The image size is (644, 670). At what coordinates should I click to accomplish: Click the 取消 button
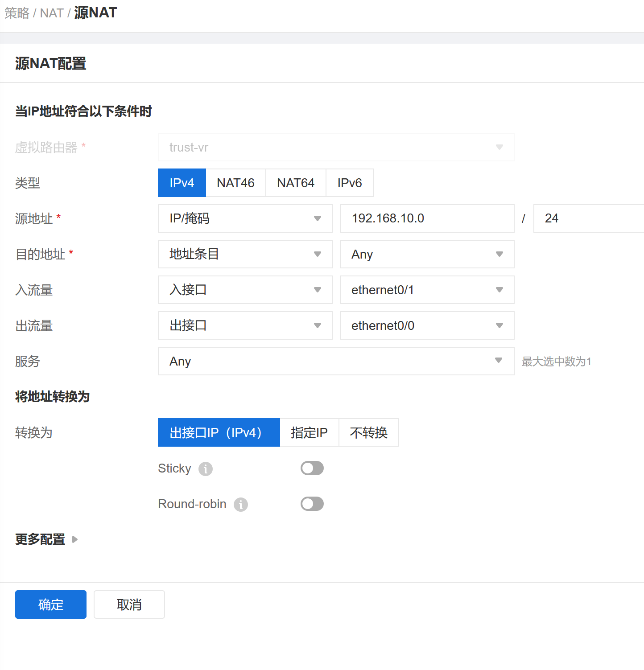click(129, 604)
